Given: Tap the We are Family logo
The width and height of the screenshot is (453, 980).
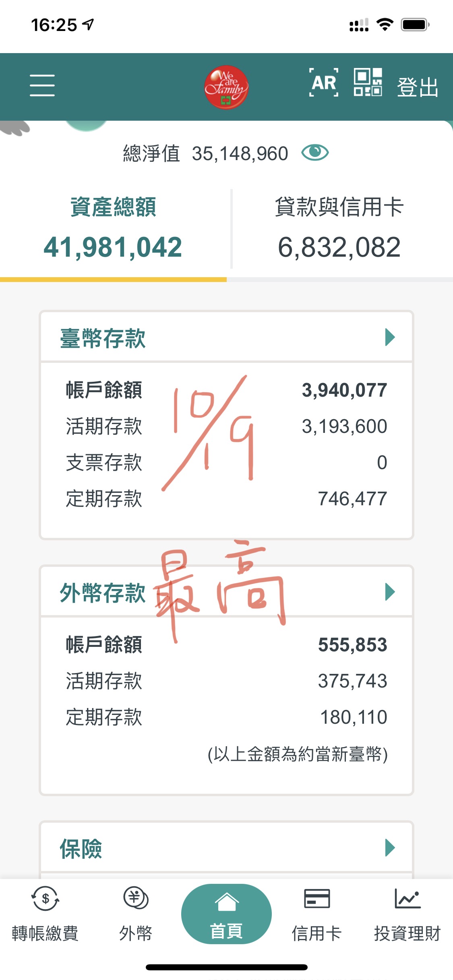Looking at the screenshot, I should tap(226, 87).
